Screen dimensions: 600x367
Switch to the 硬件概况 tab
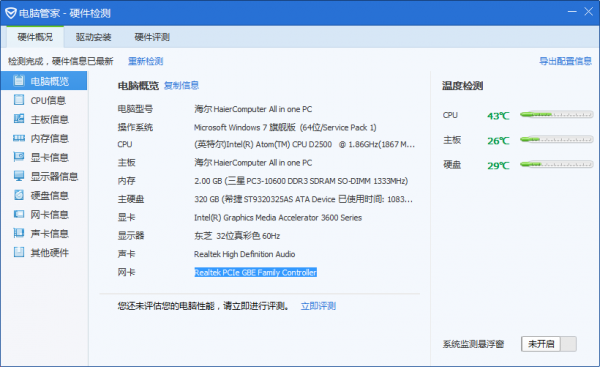35,37
